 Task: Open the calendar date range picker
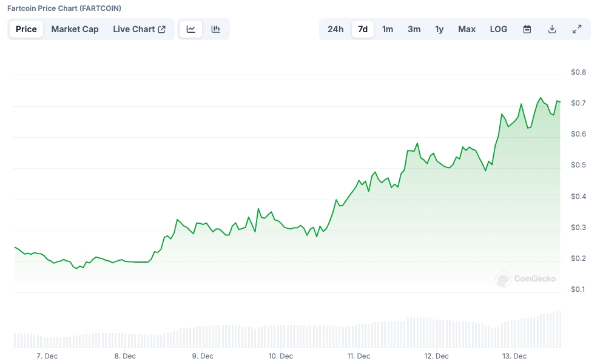(527, 29)
